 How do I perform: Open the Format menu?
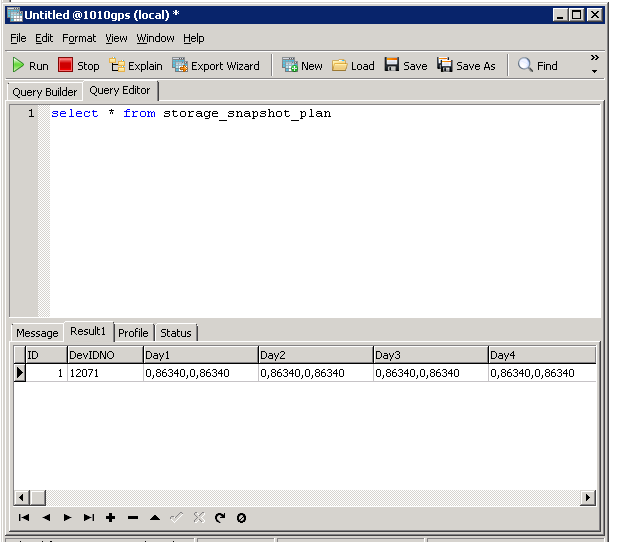(79, 38)
